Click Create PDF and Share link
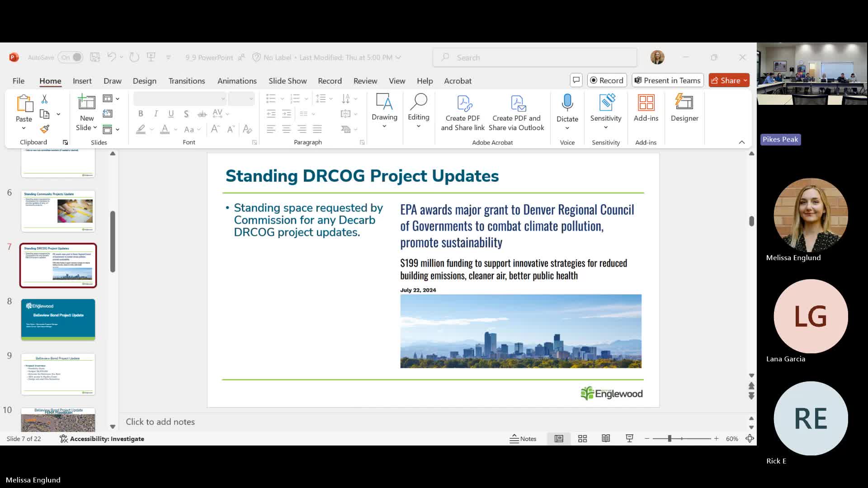 tap(462, 113)
